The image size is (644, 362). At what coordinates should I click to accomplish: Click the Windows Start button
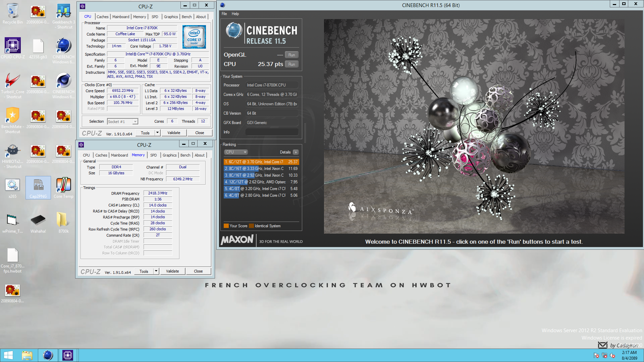(x=8, y=355)
